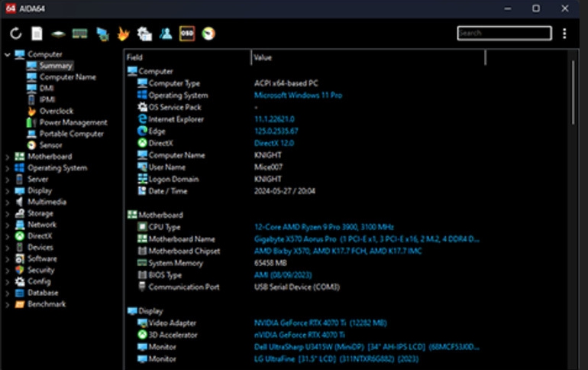Screen dimensions: 588x370
Task: Open the Overclock tree item
Action: (57, 111)
